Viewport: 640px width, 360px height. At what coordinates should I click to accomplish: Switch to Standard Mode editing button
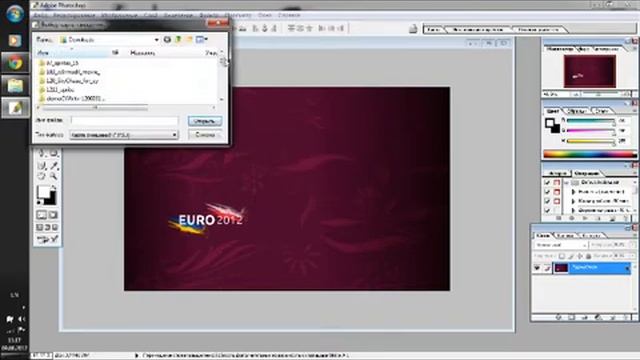click(x=42, y=215)
